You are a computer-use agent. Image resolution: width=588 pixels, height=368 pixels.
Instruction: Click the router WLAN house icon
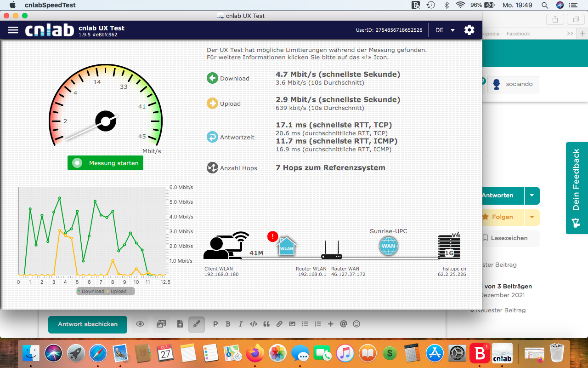point(287,247)
